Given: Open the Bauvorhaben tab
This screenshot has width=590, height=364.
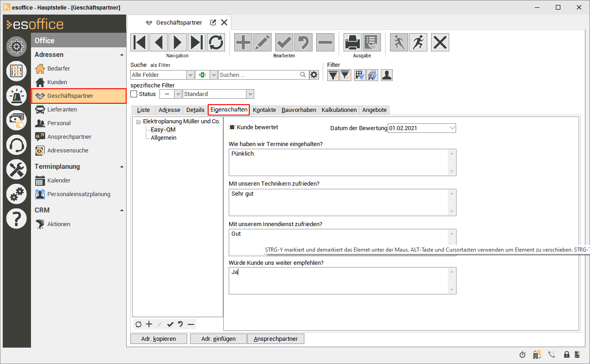Looking at the screenshot, I should [298, 110].
